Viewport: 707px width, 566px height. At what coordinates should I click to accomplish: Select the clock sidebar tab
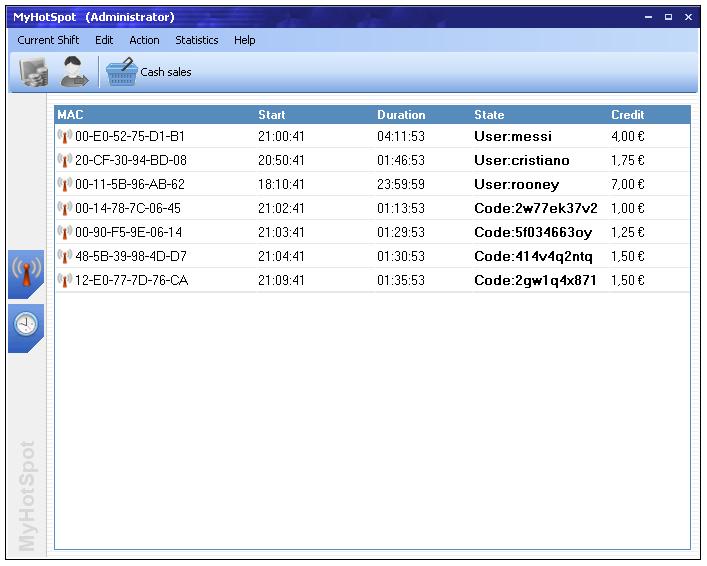26,327
